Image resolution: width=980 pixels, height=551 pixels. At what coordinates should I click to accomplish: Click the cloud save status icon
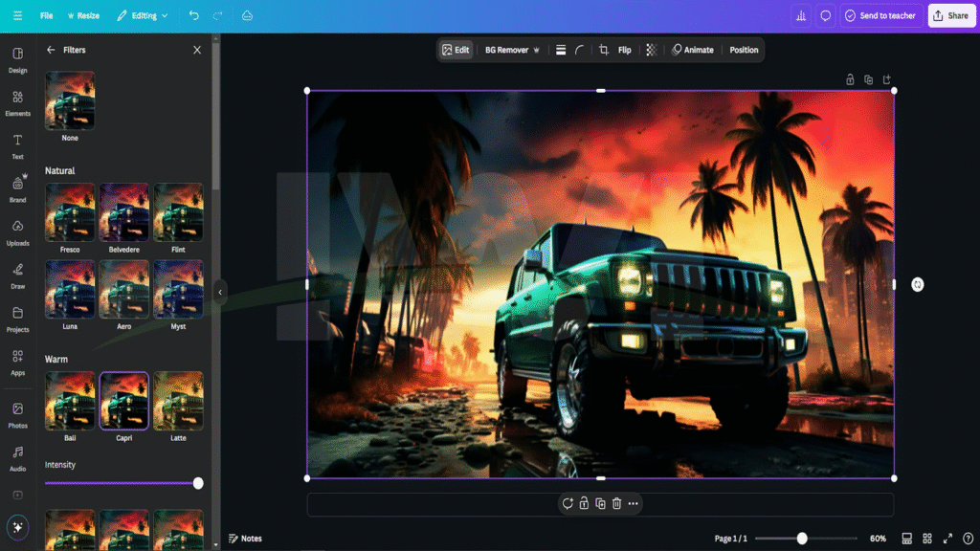coord(248,15)
